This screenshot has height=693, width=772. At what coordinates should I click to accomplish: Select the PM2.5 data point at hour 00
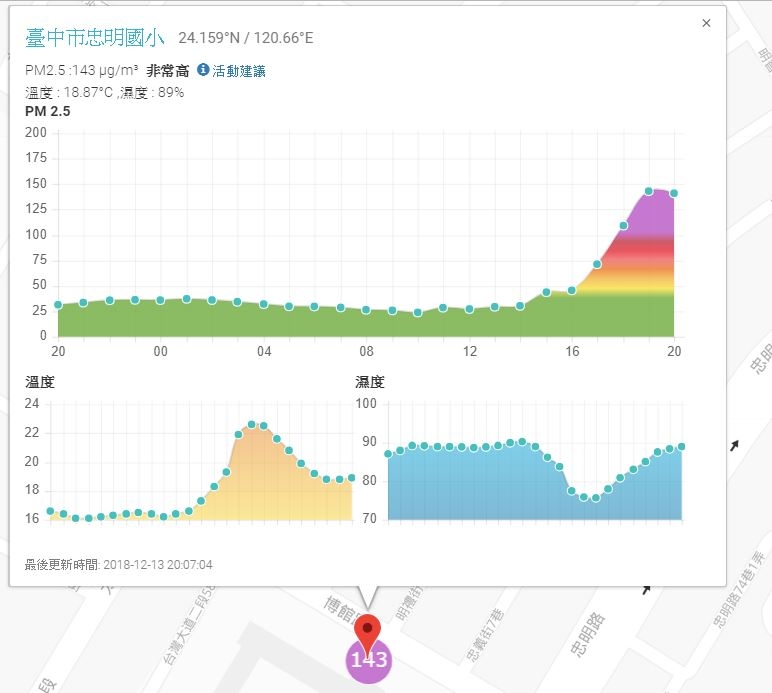coord(161,300)
